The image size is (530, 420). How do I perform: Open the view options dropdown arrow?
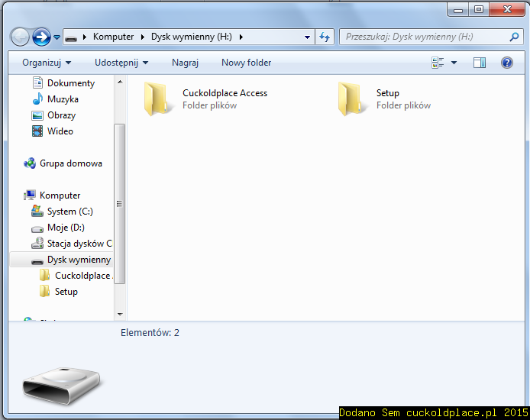pos(454,63)
